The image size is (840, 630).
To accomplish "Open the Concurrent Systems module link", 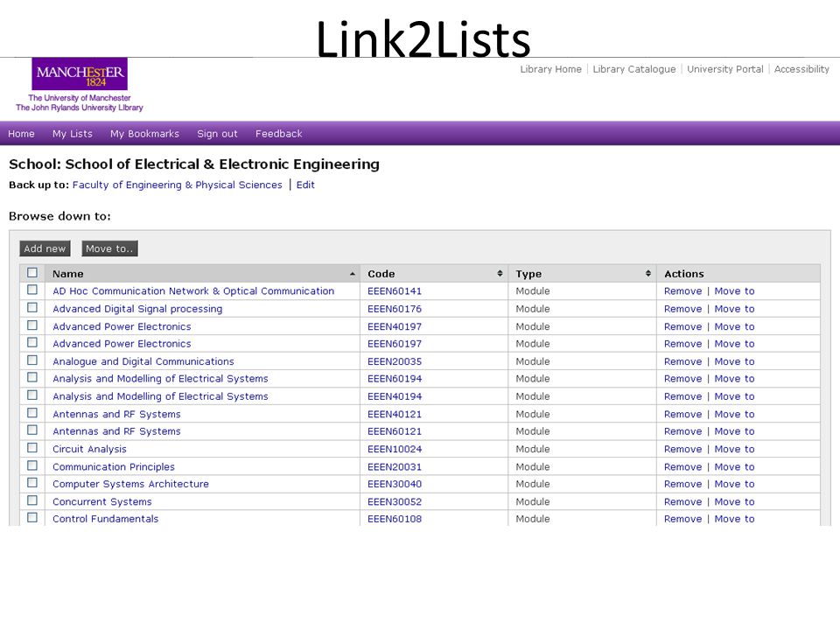I will coord(102,501).
